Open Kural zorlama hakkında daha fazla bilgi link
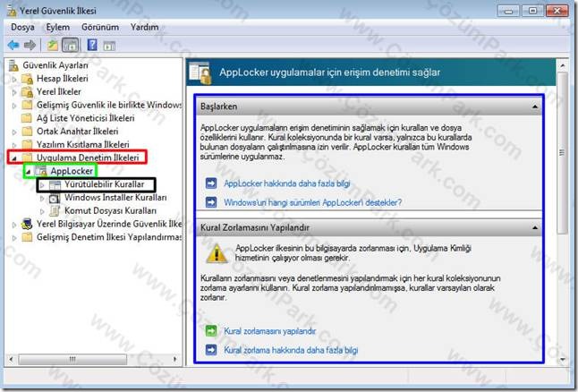 (x=291, y=350)
